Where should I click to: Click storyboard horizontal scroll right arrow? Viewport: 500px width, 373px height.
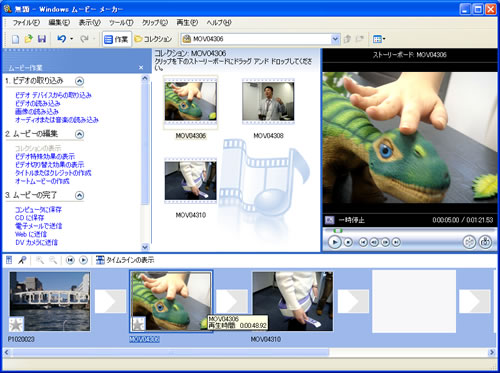pyautogui.click(x=491, y=352)
